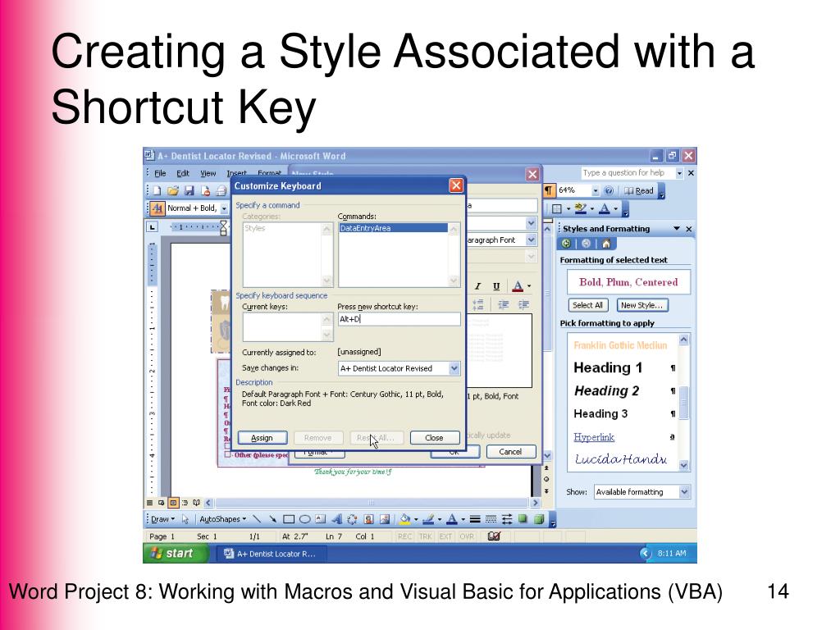Click the Select All button
This screenshot has height=630, width=840.
tap(587, 305)
